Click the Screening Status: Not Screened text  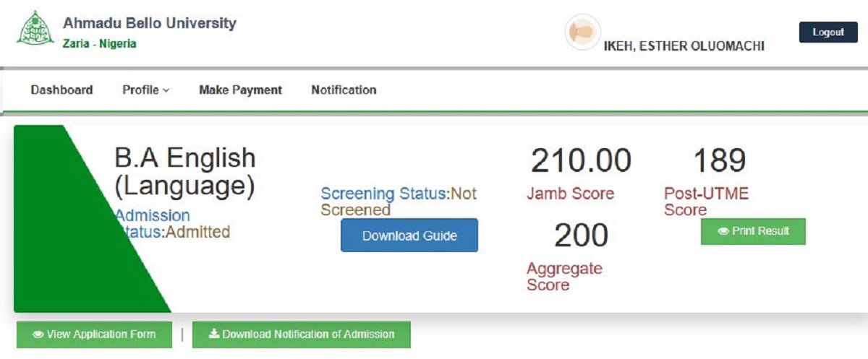click(x=399, y=202)
